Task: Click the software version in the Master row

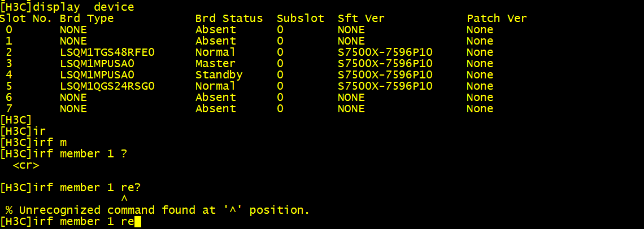Action: 385,64
